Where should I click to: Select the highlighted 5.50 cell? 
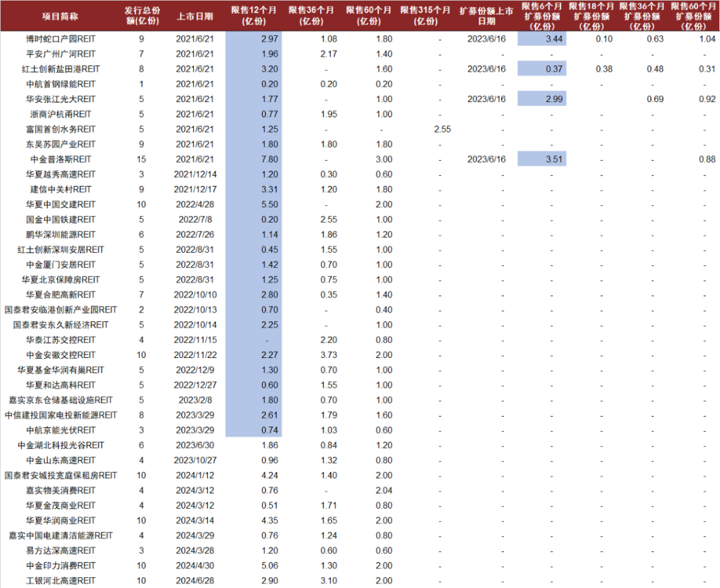(x=254, y=205)
